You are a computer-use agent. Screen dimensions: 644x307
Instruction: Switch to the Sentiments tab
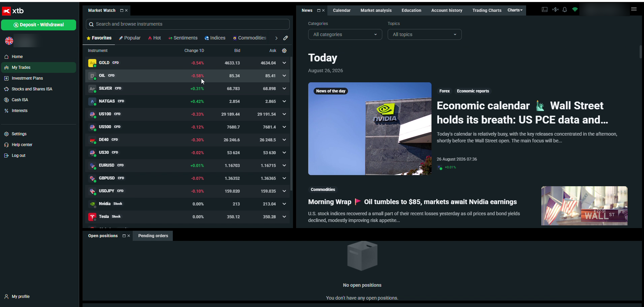pos(183,38)
